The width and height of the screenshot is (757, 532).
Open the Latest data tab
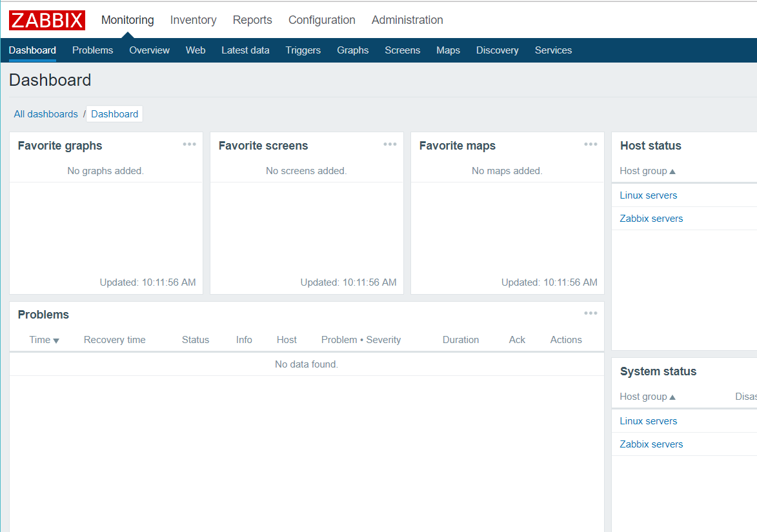click(245, 50)
